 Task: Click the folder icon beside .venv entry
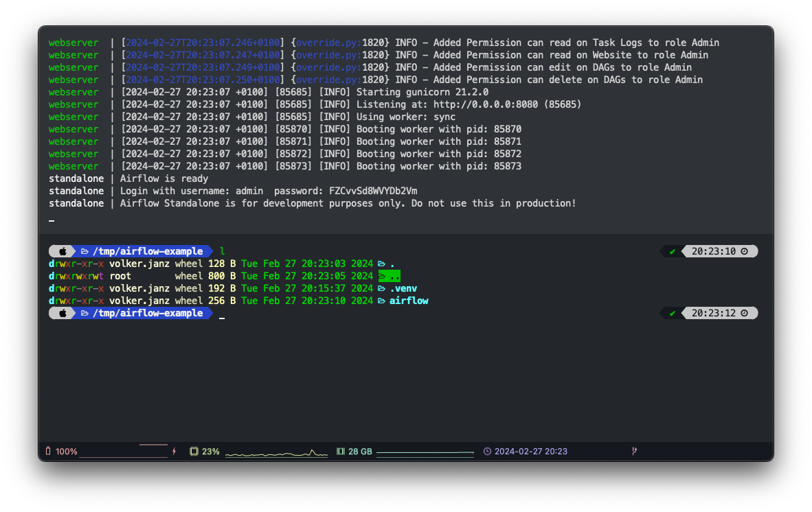381,288
